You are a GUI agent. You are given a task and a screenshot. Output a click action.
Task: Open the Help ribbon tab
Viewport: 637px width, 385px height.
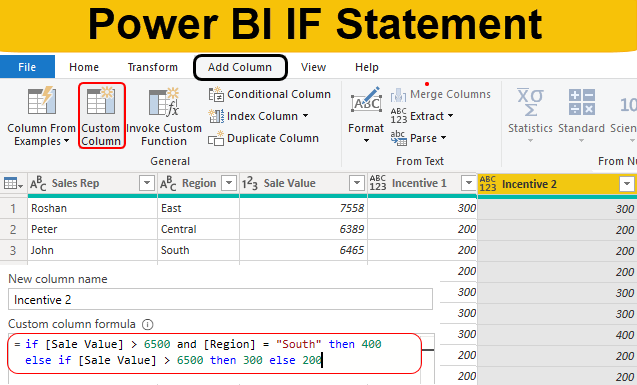(x=366, y=67)
